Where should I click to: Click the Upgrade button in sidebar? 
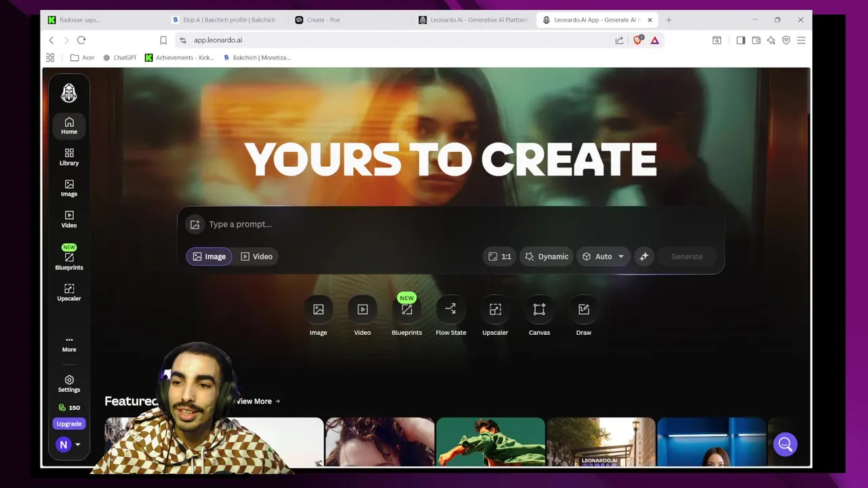(68, 424)
